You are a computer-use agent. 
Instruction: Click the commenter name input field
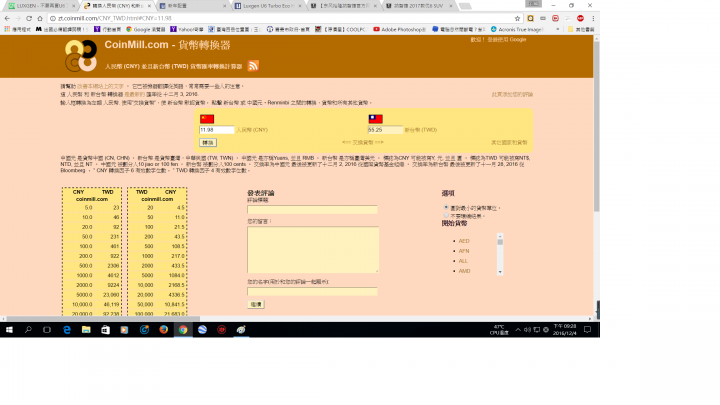point(312,291)
